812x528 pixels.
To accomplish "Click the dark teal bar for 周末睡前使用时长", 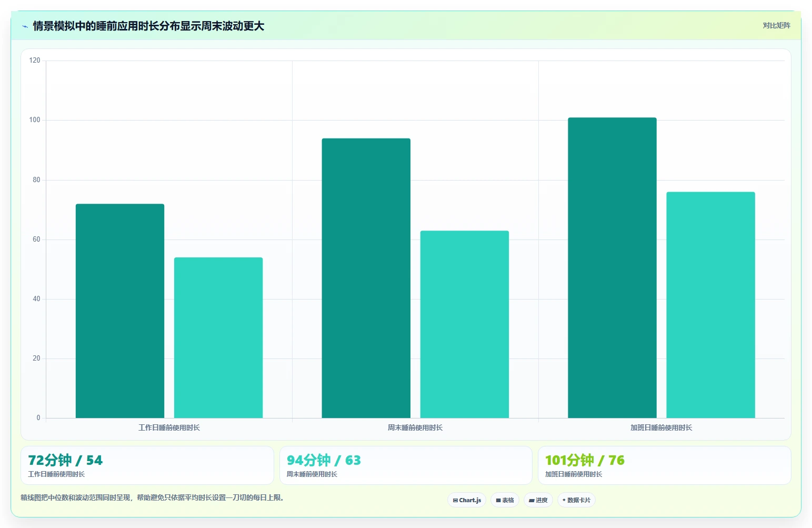I will tap(366, 278).
